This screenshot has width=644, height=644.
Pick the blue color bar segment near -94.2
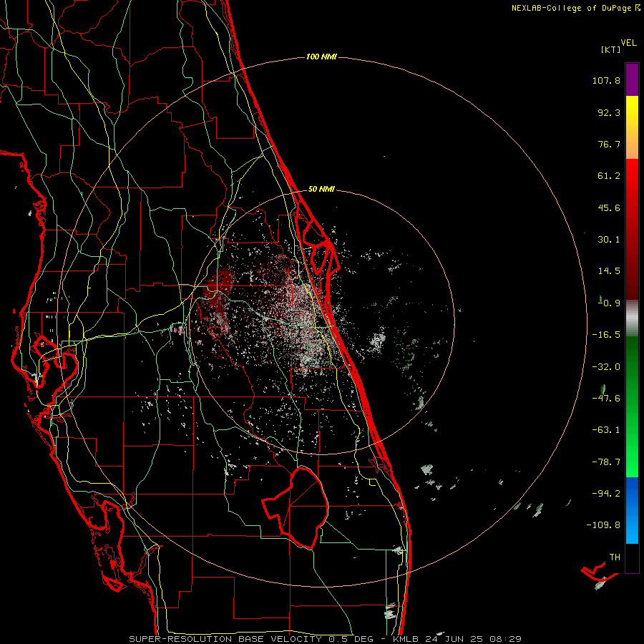[x=632, y=510]
